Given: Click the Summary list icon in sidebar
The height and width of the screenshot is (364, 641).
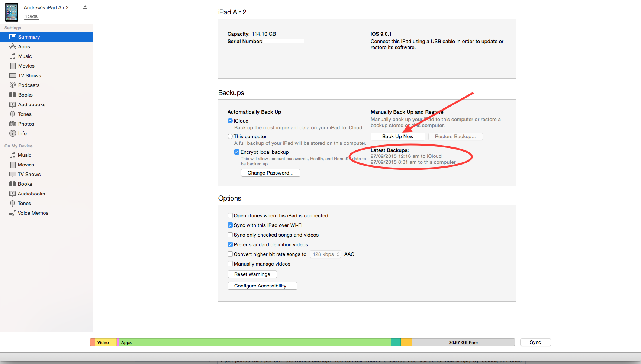Looking at the screenshot, I should [13, 37].
